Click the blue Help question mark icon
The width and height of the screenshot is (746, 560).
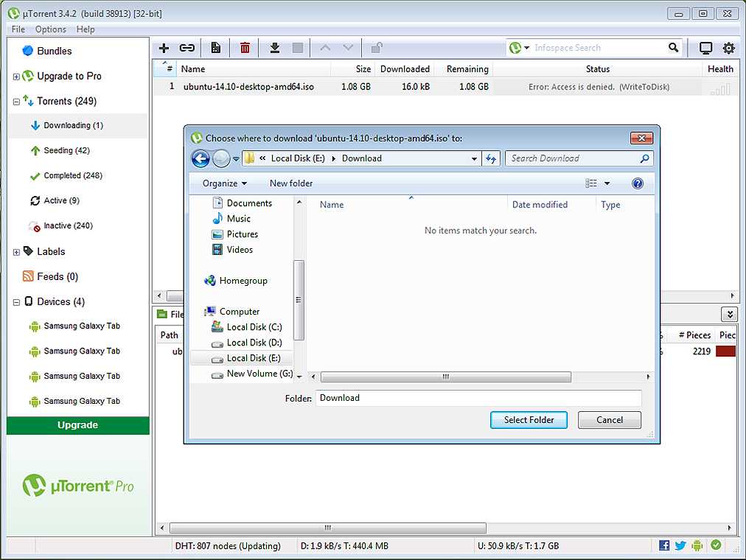[x=638, y=183]
